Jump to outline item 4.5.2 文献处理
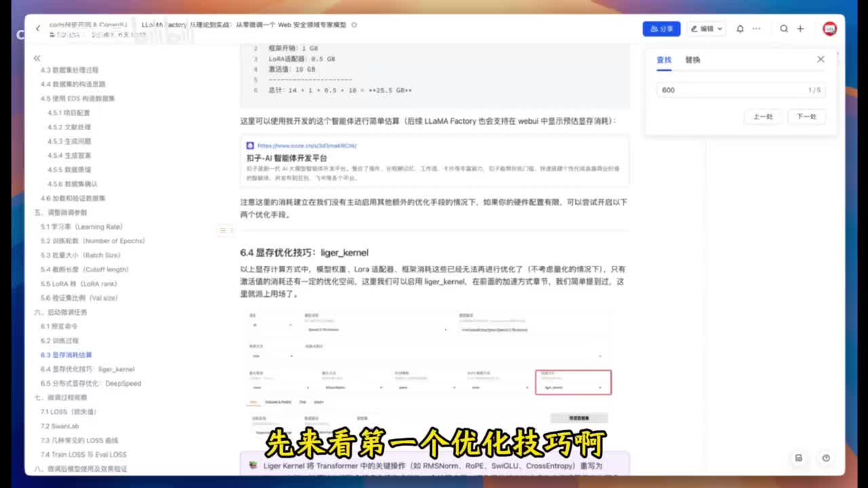The image size is (868, 488). (68, 127)
